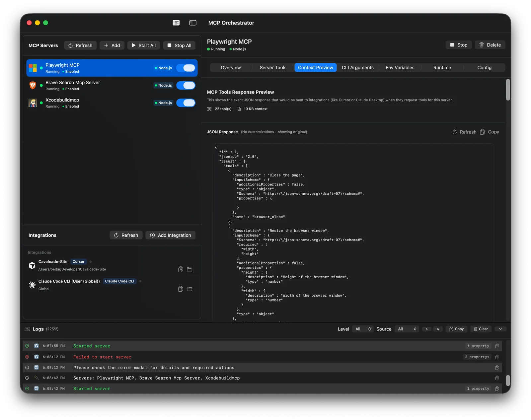
Task: Open the Server Tools tab
Action: [273, 67]
